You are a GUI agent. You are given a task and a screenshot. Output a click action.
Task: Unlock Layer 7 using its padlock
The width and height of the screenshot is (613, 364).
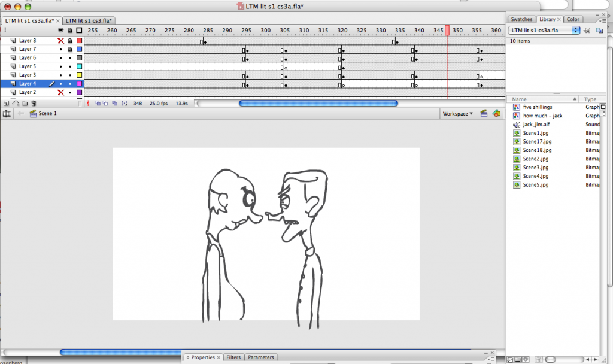click(x=70, y=49)
